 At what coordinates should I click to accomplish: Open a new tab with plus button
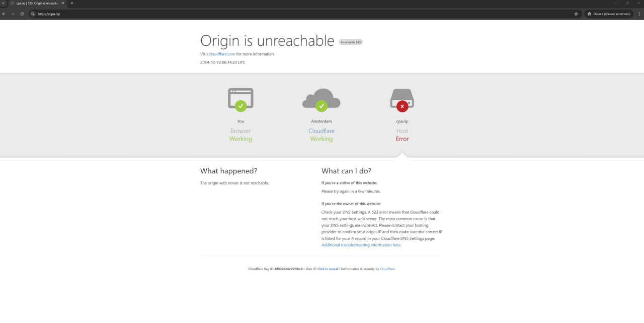[x=71, y=3]
